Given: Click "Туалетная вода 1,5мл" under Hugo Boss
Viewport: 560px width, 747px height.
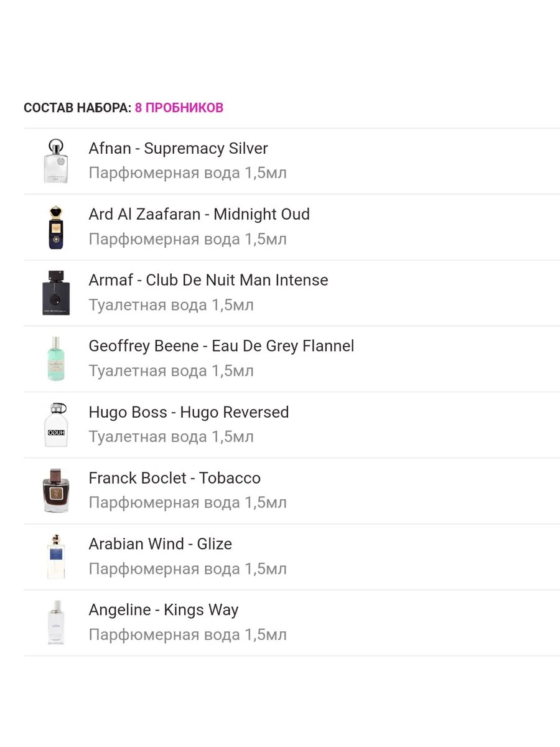Looking at the screenshot, I should (171, 437).
